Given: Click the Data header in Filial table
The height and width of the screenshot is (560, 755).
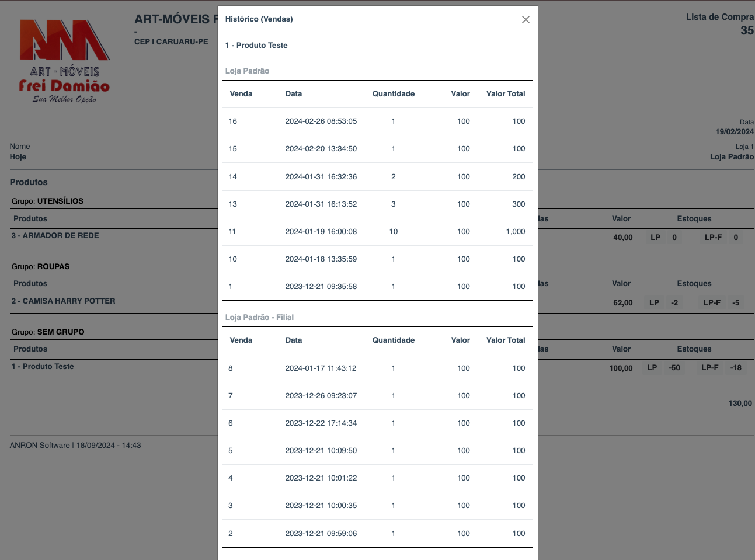Looking at the screenshot, I should click(293, 340).
